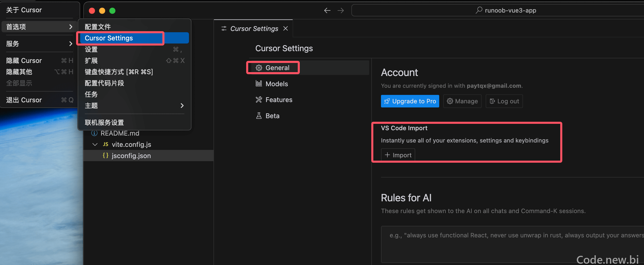
Task: Click the Manage account button
Action: pos(462,101)
